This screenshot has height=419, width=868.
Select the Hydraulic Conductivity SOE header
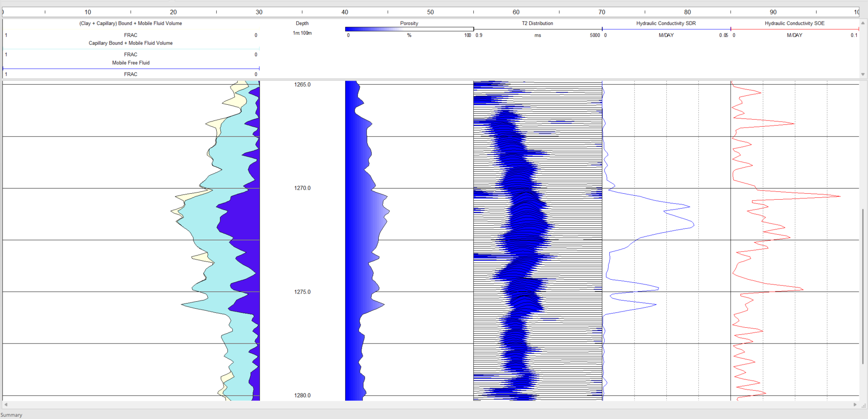pyautogui.click(x=794, y=23)
